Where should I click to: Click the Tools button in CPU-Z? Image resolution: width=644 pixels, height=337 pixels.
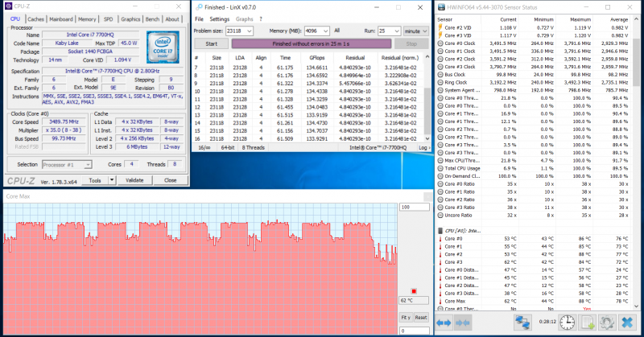[x=95, y=180]
